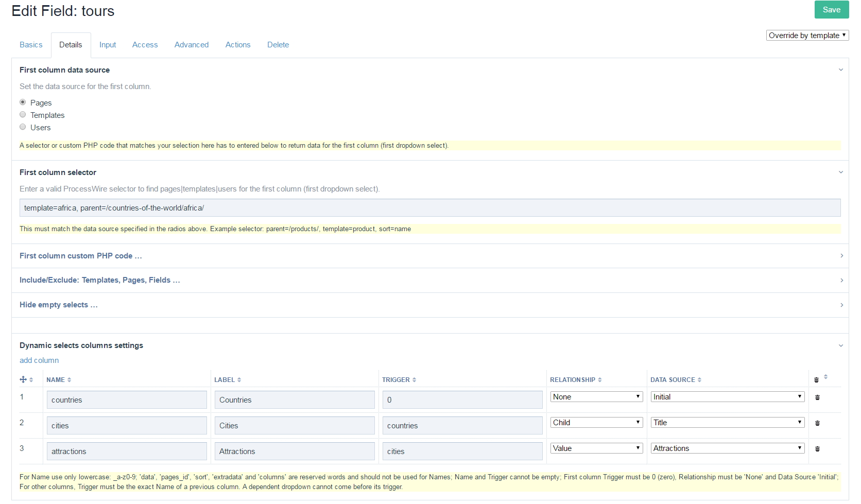The image size is (861, 504).
Task: Delete the countries column row
Action: [817, 397]
